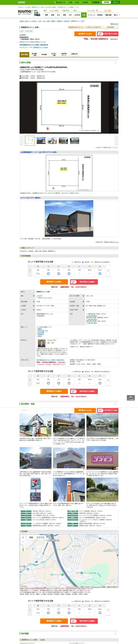
Task: Open the 注文住宅 navigation tab
Action: coord(77,15)
